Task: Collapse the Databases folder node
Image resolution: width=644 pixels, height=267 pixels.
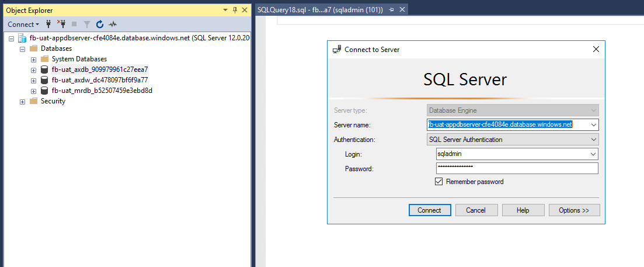Action: [x=23, y=49]
